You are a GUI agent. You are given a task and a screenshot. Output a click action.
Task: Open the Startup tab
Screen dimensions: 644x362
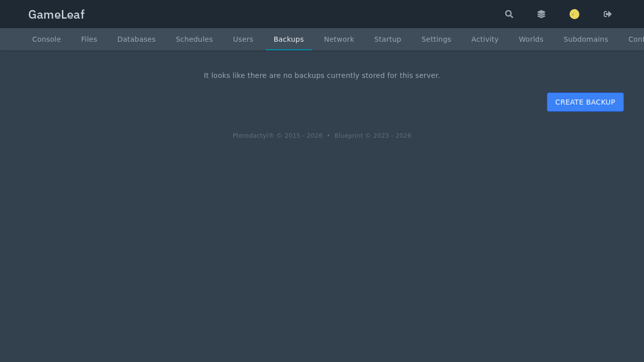[x=388, y=39]
